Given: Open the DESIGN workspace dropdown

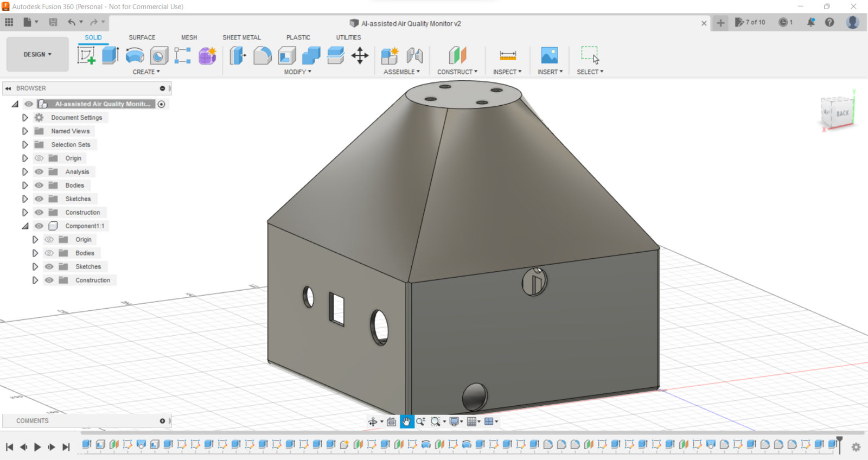Looking at the screenshot, I should 37,55.
